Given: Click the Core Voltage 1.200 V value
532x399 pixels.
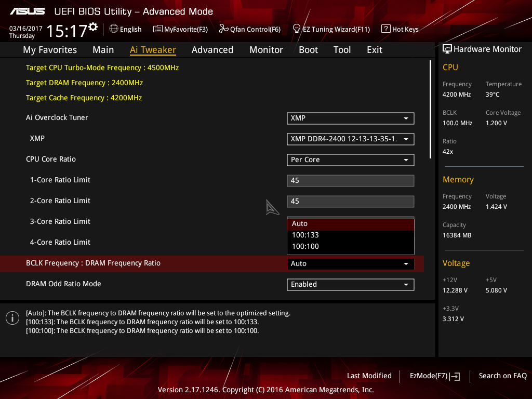Looking at the screenshot, I should tap(496, 123).
